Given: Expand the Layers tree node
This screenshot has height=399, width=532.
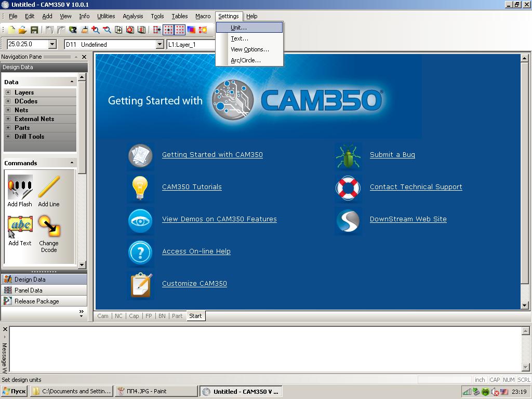Looking at the screenshot, I should tap(8, 92).
